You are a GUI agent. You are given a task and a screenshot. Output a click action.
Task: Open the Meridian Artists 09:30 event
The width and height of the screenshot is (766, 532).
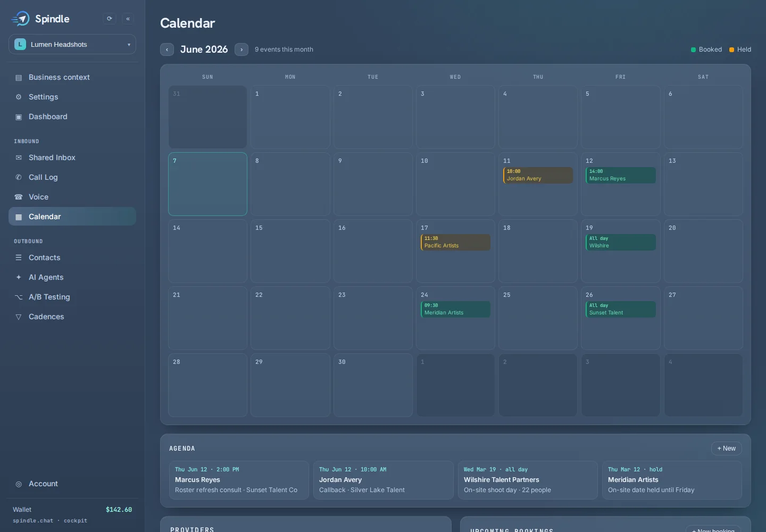(x=455, y=309)
